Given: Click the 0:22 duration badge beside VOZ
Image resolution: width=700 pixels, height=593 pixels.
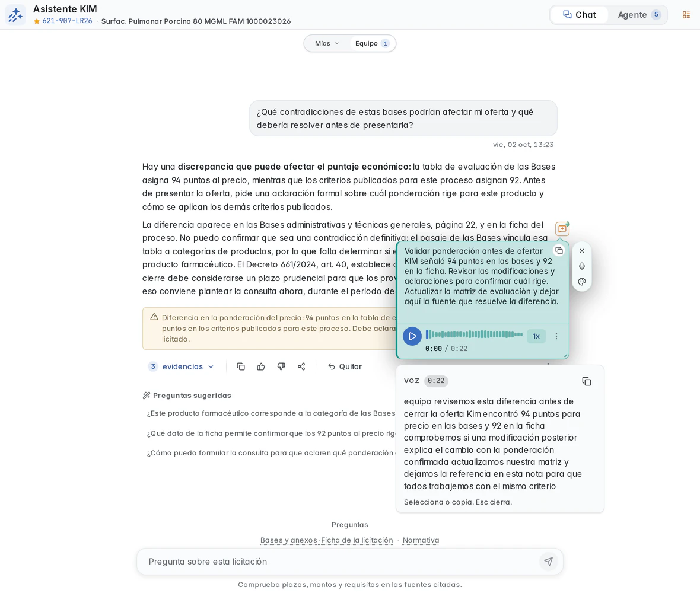Looking at the screenshot, I should click(x=435, y=381).
